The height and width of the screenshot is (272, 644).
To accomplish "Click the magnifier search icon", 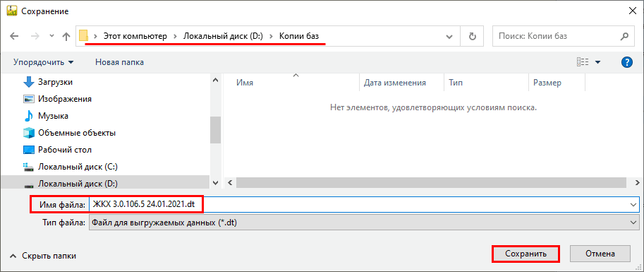I will pos(624,36).
